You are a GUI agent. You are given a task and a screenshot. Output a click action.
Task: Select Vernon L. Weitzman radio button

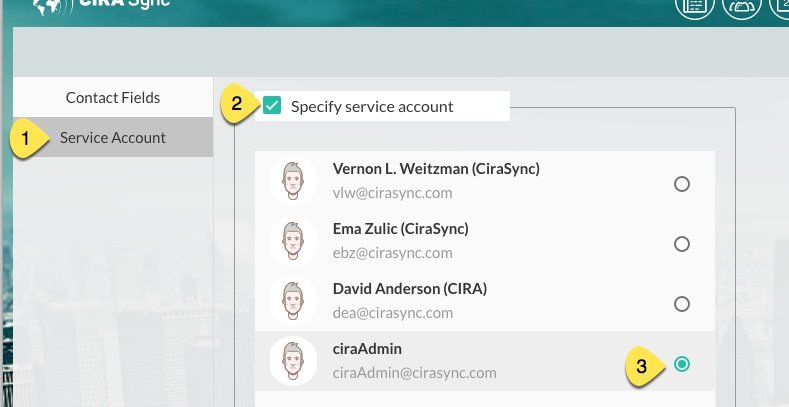point(682,184)
